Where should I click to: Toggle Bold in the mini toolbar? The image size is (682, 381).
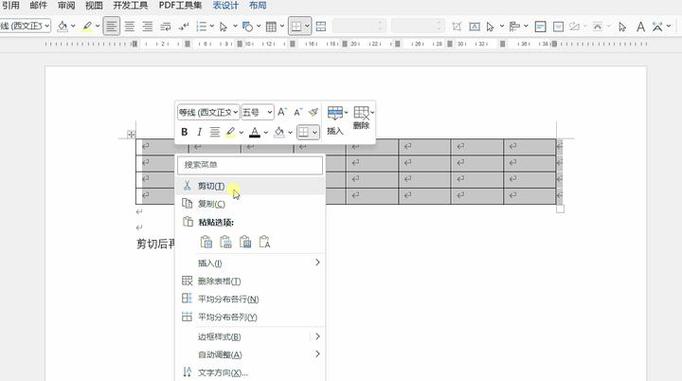point(184,132)
